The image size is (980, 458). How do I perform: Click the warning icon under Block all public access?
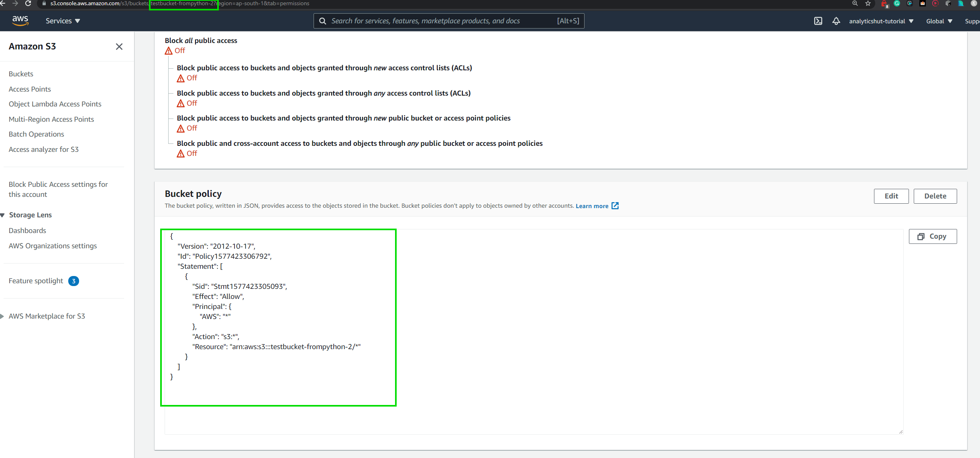(169, 51)
